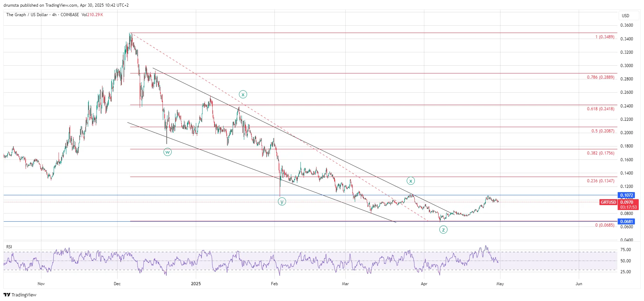Click the Jun date label on time axis
This screenshot has height=301, width=644.
tap(579, 284)
